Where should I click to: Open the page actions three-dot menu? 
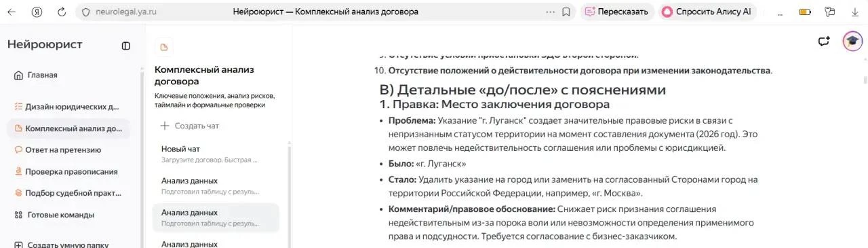pyautogui.click(x=550, y=12)
